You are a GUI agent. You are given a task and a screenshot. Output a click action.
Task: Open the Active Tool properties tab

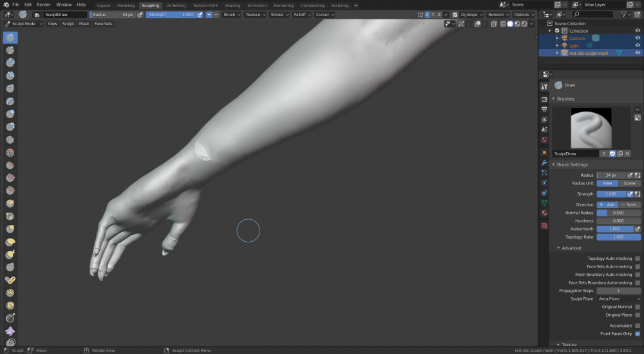coord(544,86)
